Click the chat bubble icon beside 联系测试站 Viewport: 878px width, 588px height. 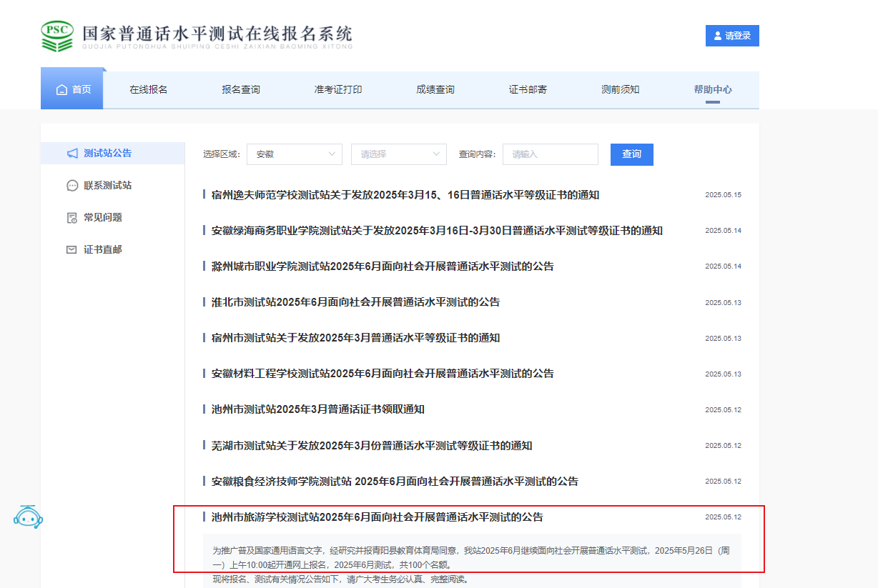click(x=72, y=186)
